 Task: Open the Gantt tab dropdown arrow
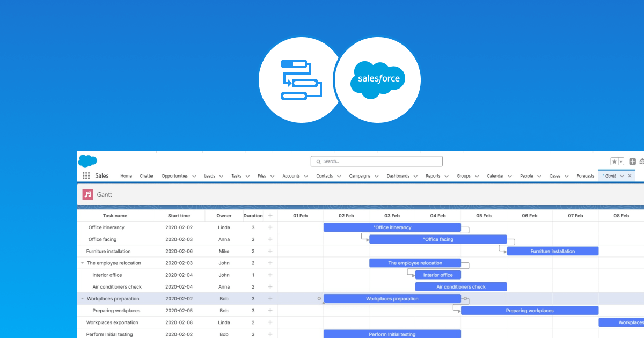pos(622,176)
